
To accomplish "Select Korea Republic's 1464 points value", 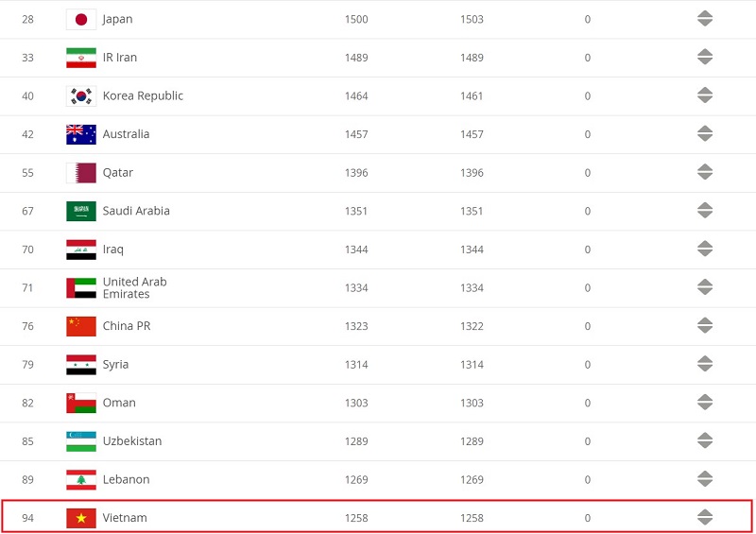I will point(356,96).
